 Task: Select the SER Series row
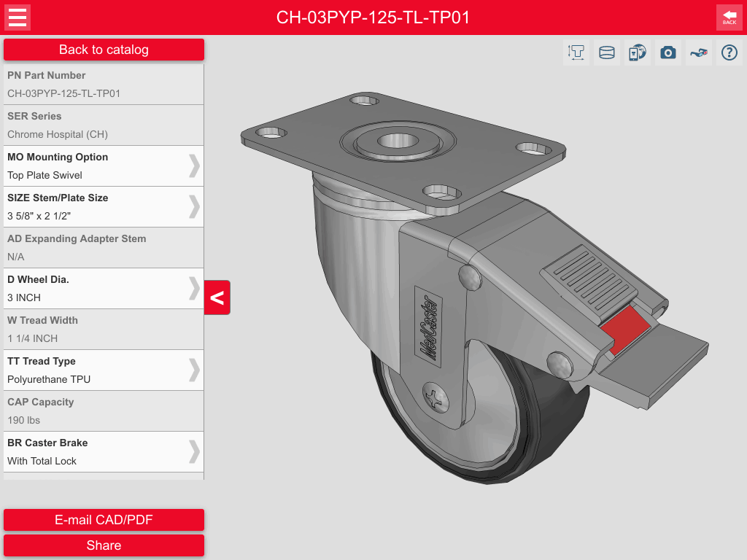click(104, 125)
